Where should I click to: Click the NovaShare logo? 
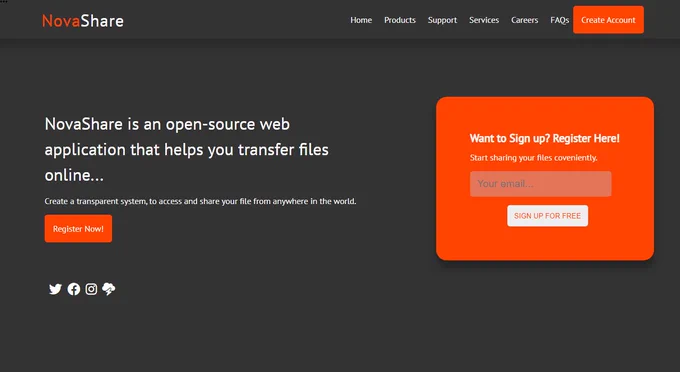(83, 21)
